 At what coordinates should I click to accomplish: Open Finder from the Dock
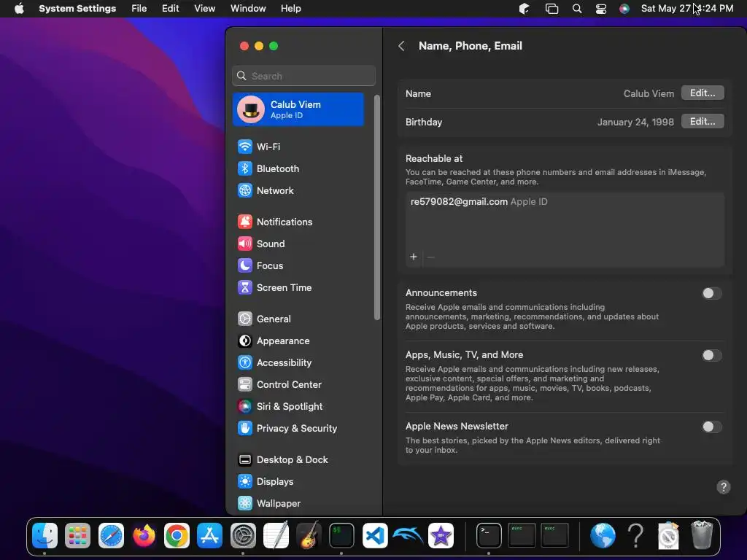coord(44,536)
